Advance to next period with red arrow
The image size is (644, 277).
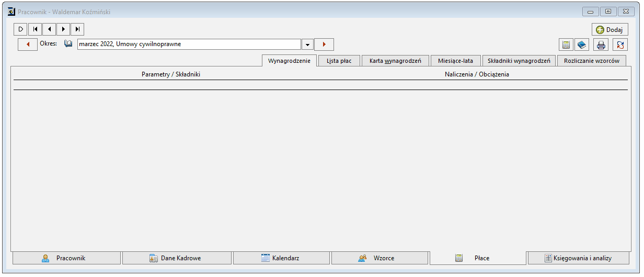[324, 45]
